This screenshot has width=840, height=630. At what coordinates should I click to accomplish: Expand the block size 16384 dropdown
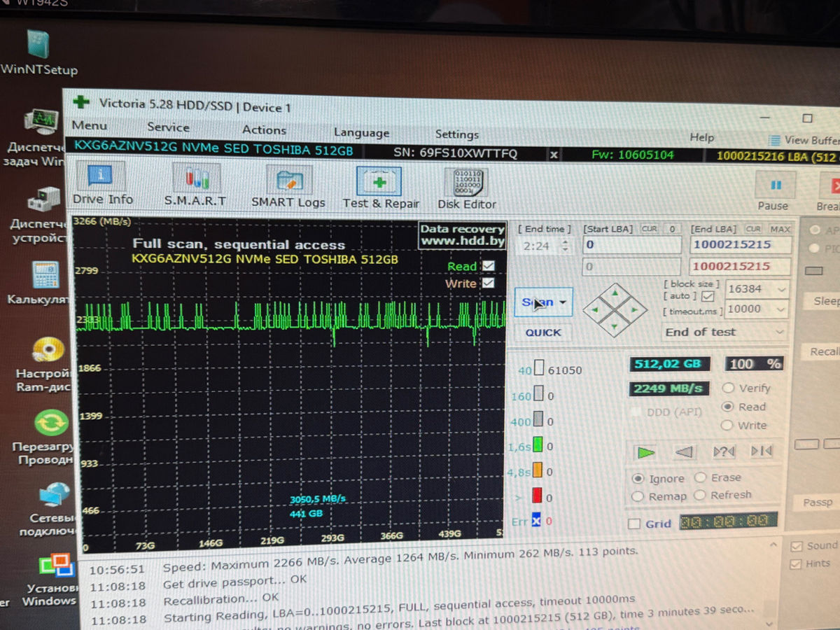tap(758, 288)
